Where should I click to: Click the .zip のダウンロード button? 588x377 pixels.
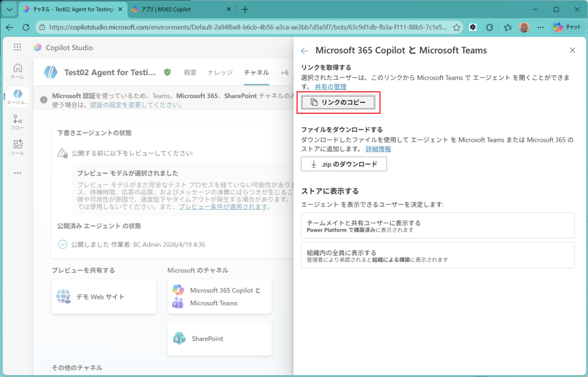coord(343,164)
